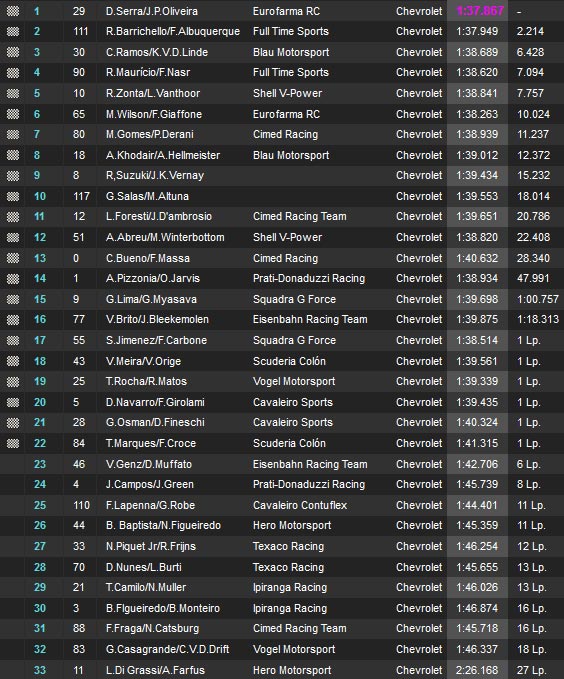
Task: Click the checkered flag in R.Maurício/F.Nasr row
Action: [x=13, y=72]
